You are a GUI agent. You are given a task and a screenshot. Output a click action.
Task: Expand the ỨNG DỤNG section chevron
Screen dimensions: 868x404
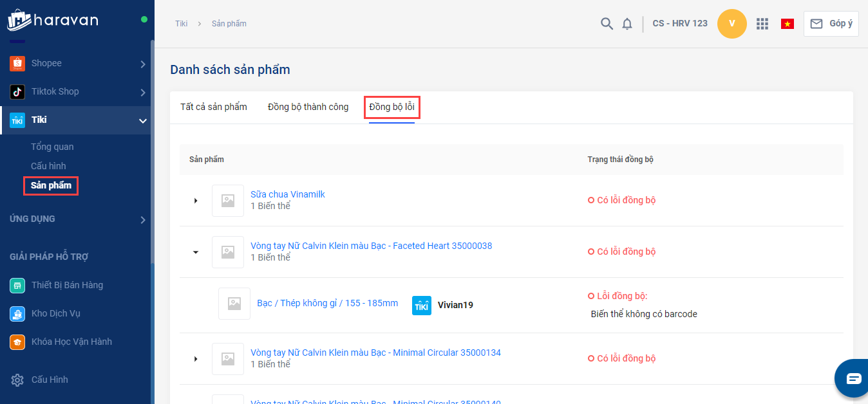(x=142, y=220)
